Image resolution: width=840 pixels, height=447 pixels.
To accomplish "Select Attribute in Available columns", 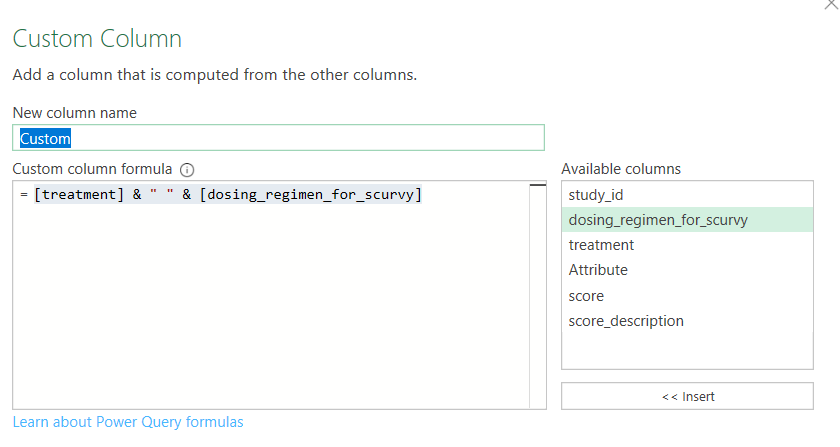I will 687,270.
